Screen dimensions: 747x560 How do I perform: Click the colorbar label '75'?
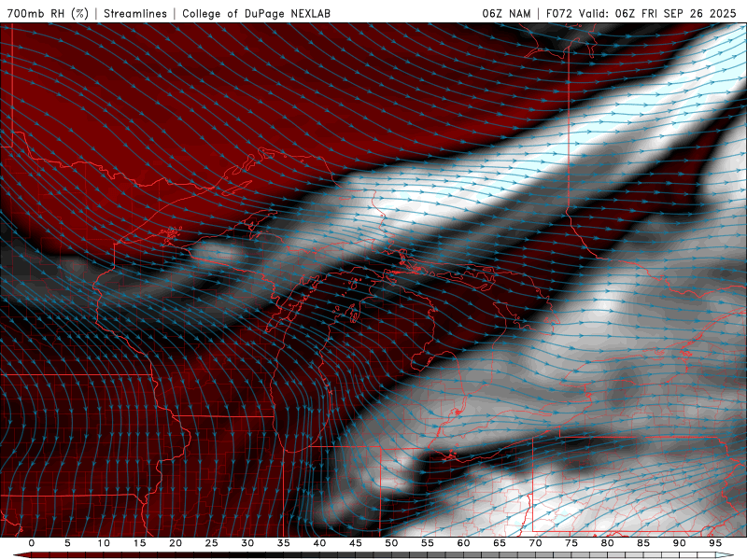571,543
